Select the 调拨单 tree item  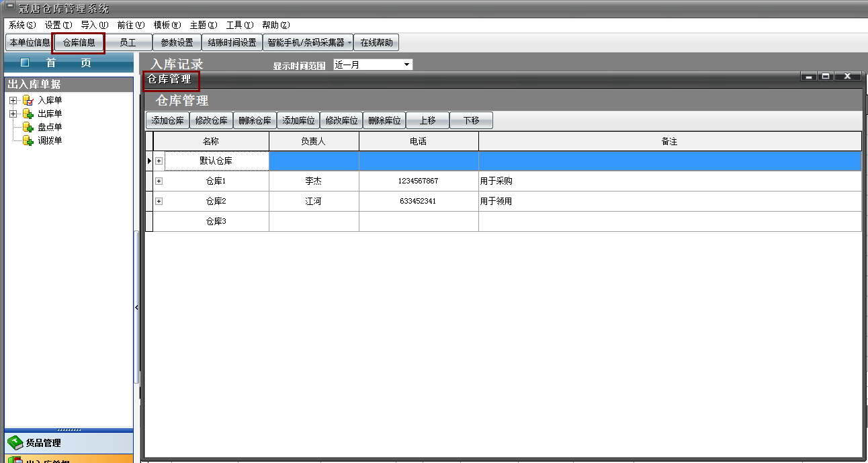pyautogui.click(x=50, y=141)
